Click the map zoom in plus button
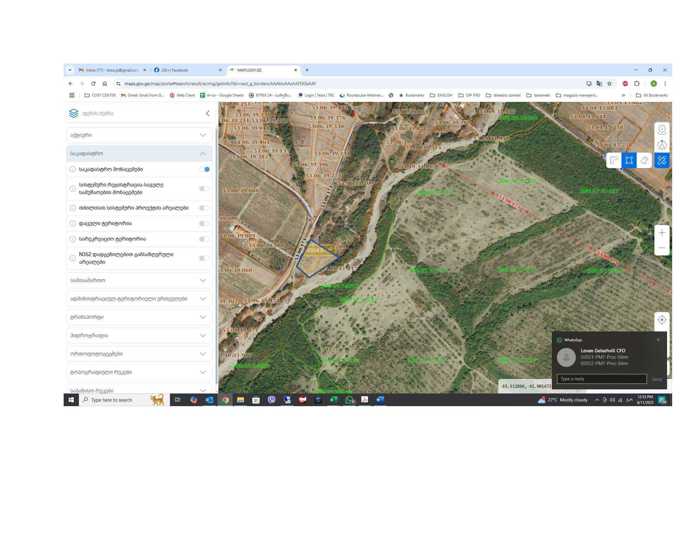The width and height of the screenshot is (700, 541). (x=661, y=233)
